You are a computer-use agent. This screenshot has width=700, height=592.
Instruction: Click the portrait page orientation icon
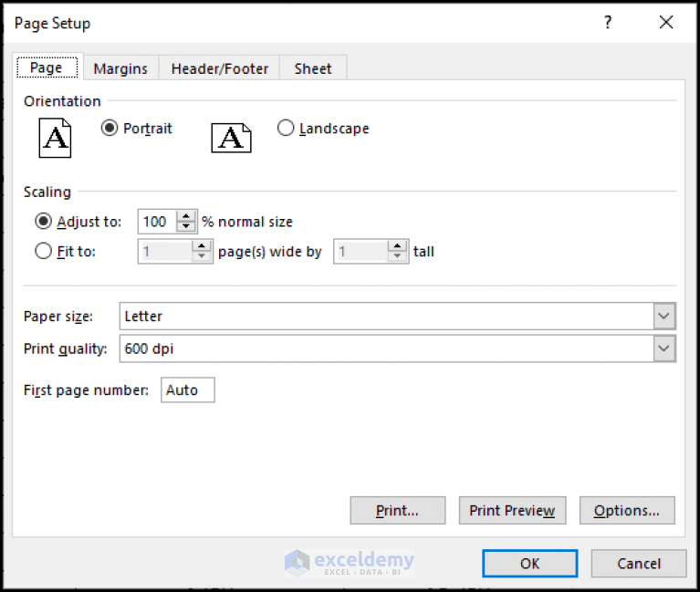coord(55,138)
